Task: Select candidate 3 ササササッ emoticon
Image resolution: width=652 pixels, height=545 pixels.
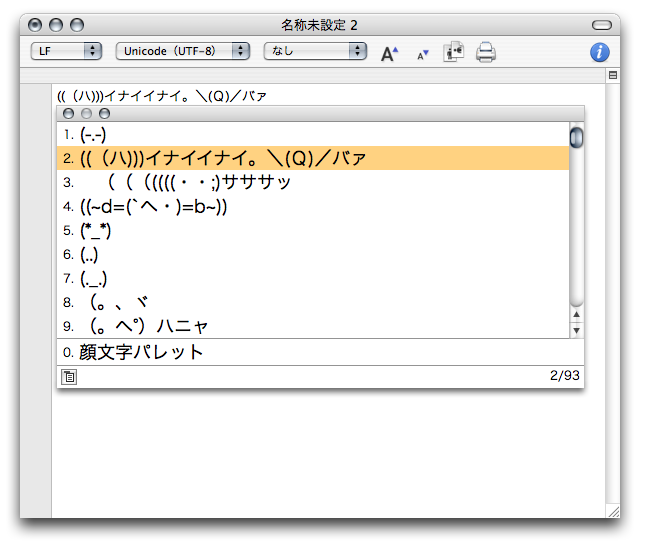Action: 199,182
